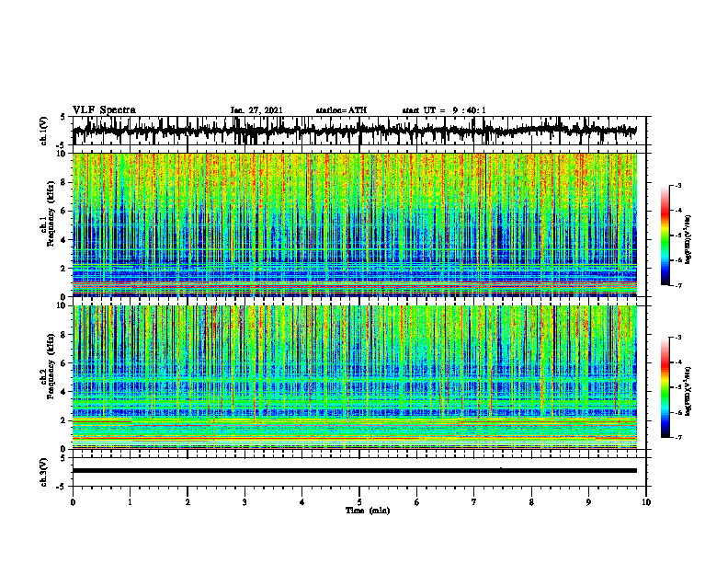728x563 pixels.
Task: Click time axis tick label "9"
Action: point(588,502)
